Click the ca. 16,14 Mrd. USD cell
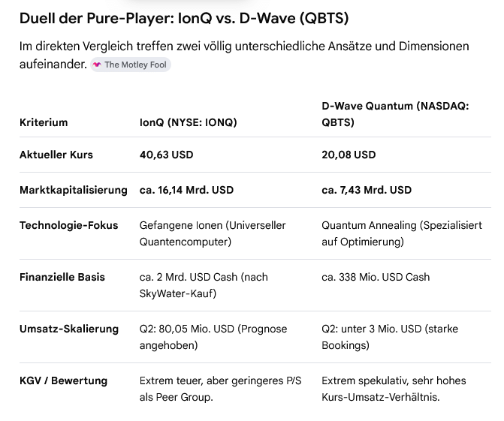The height and width of the screenshot is (421, 504). pos(186,190)
